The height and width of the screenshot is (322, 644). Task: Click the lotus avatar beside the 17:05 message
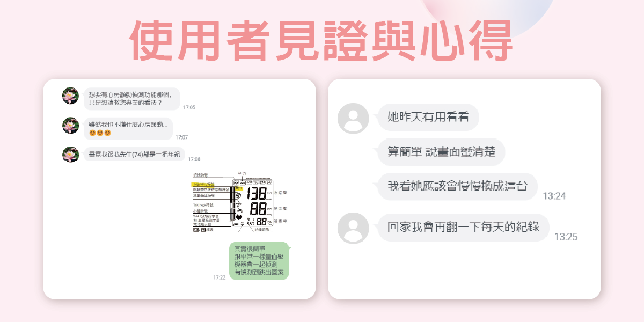click(x=70, y=96)
